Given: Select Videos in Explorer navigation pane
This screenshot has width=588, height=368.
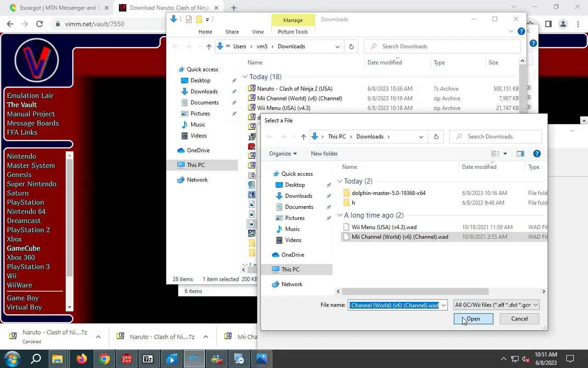Looking at the screenshot, I should click(x=198, y=136).
